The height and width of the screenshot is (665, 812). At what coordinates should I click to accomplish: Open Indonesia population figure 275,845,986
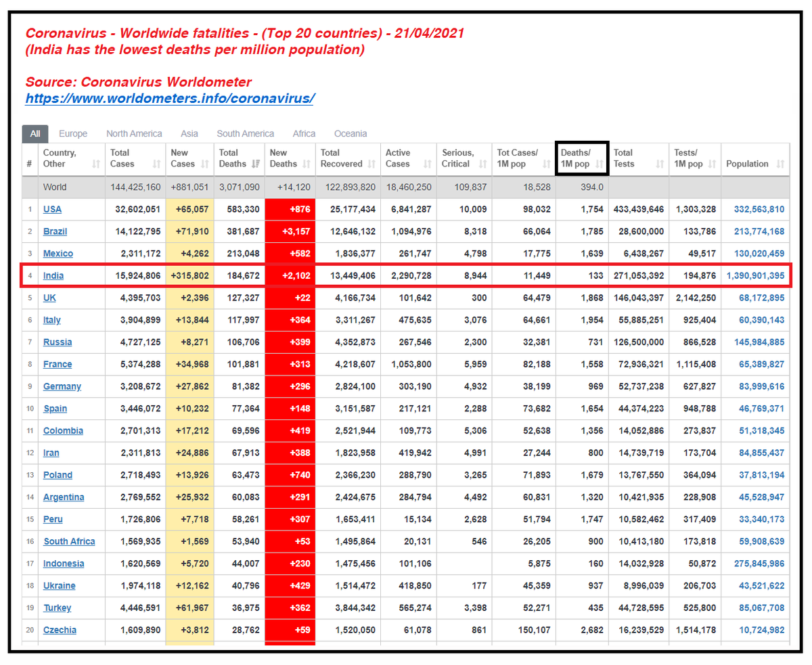coord(759,564)
